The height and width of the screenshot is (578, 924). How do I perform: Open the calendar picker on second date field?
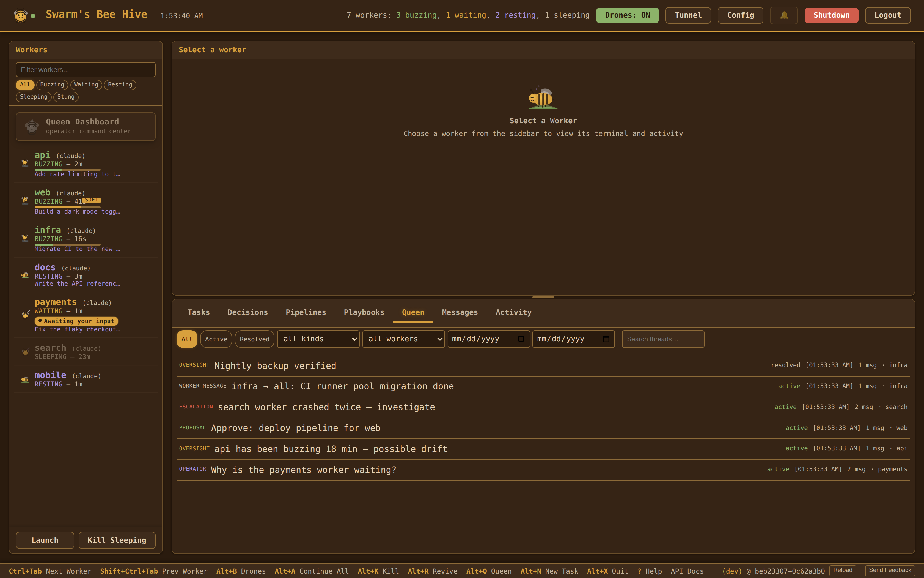click(606, 339)
